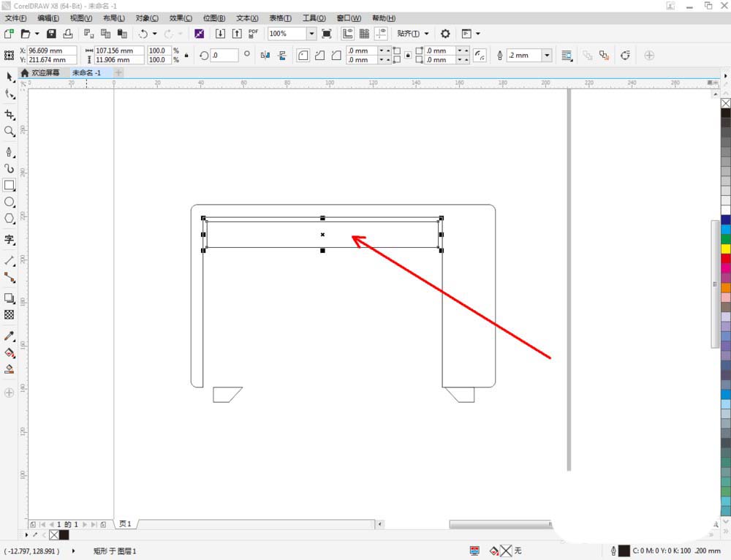
Task: Select the 页1 page tab
Action: pos(125,523)
